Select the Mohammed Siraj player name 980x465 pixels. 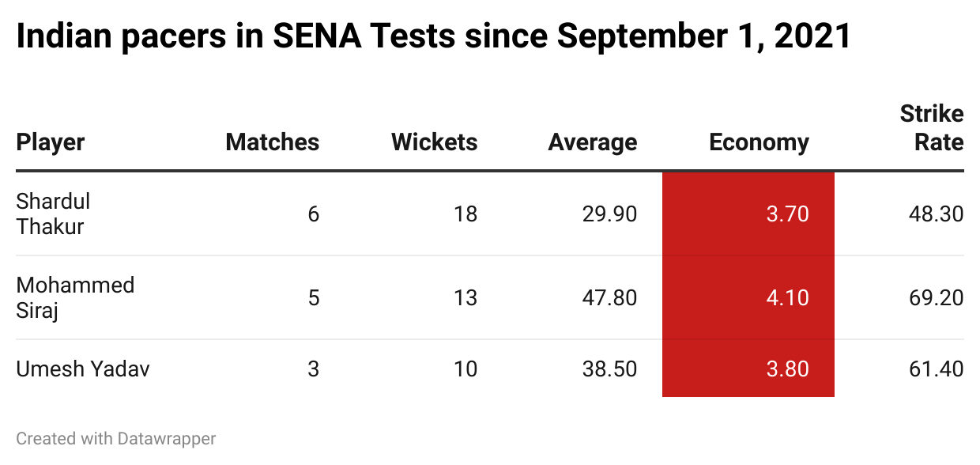pos(75,297)
